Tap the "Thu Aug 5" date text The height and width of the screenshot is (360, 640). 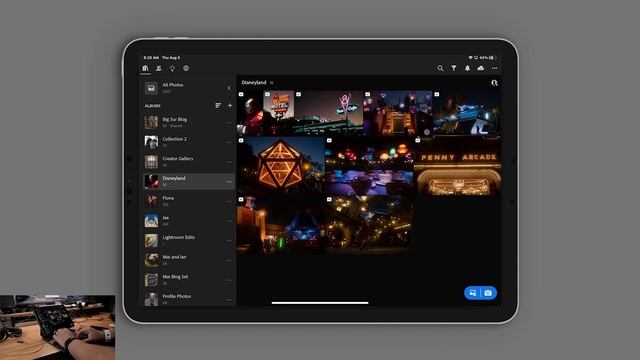[x=171, y=58]
